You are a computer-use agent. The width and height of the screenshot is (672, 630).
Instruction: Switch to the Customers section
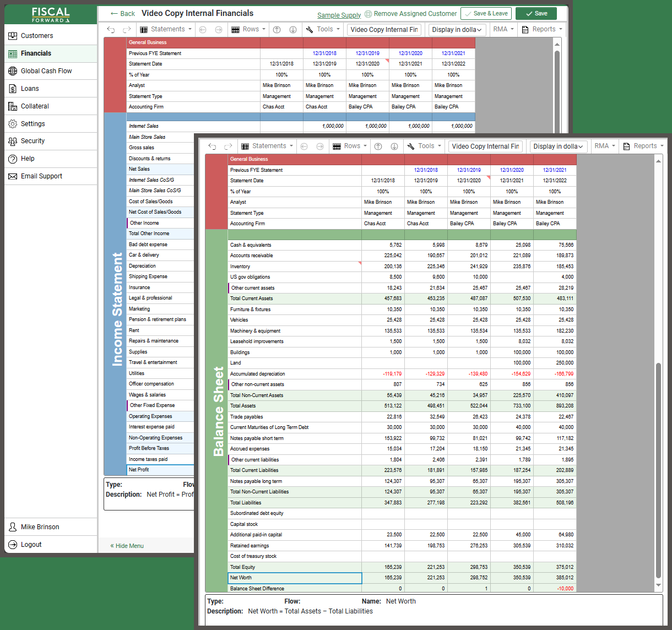click(36, 35)
